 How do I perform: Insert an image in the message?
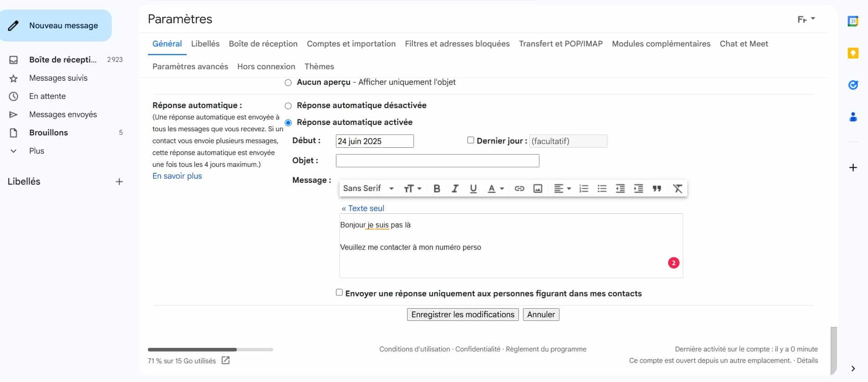pyautogui.click(x=538, y=188)
